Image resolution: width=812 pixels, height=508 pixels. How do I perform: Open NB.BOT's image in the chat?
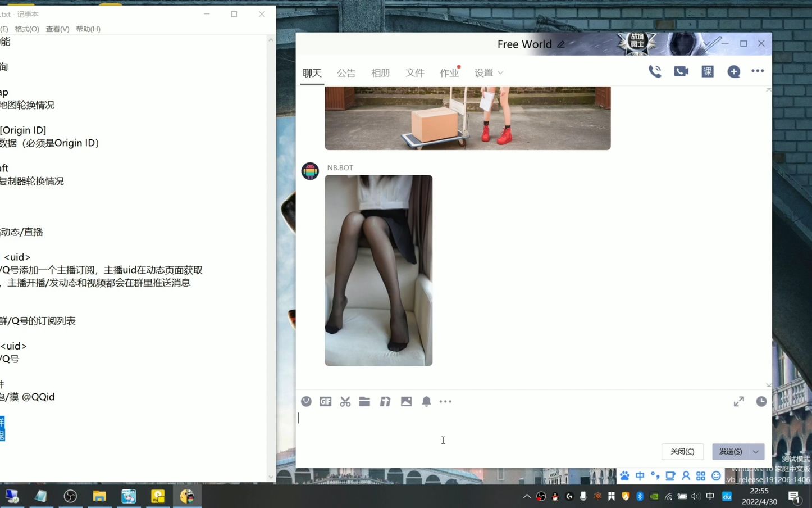click(378, 270)
